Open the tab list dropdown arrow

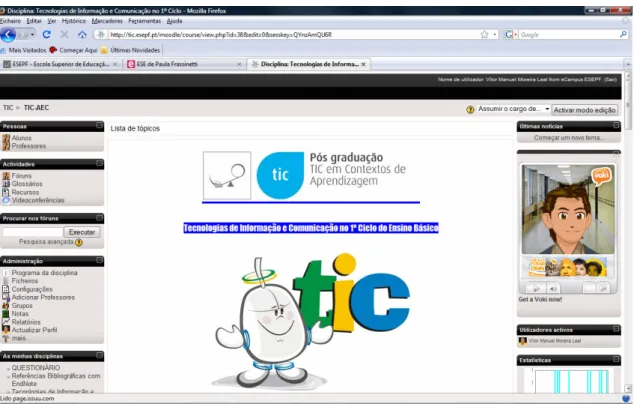point(628,64)
